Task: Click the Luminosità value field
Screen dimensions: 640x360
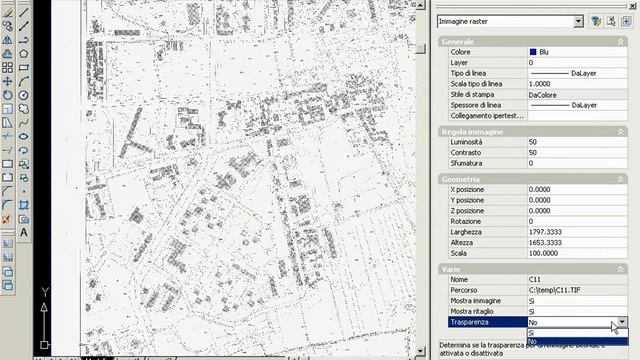Action: point(578,142)
